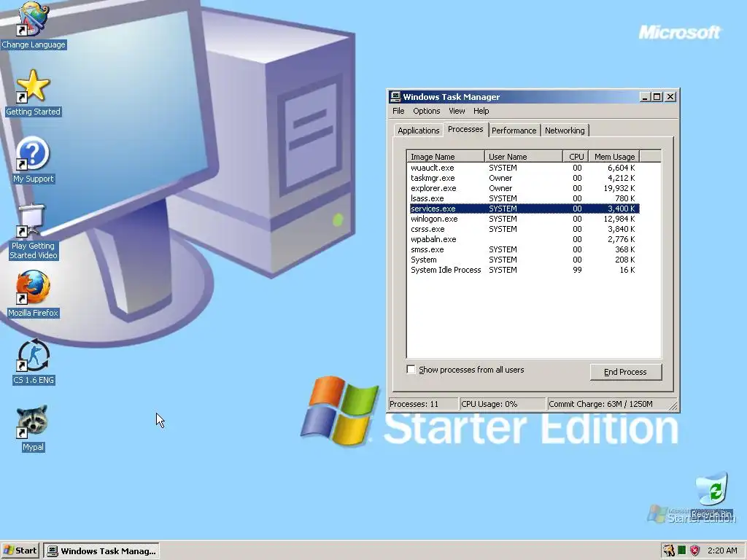Maximize the Task Manager window
The image size is (747, 560).
click(657, 97)
